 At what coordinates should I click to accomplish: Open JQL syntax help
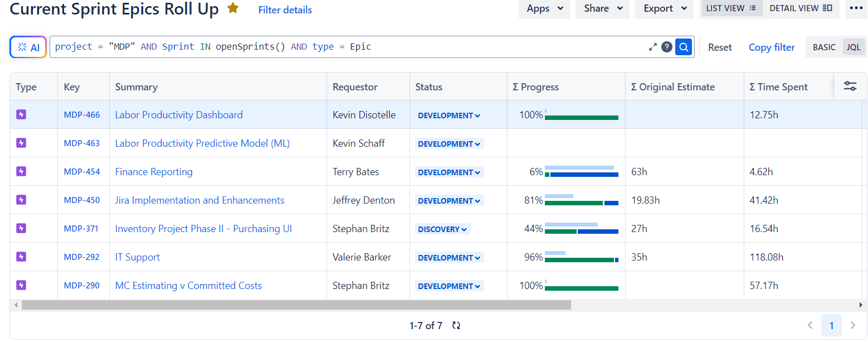tap(667, 47)
